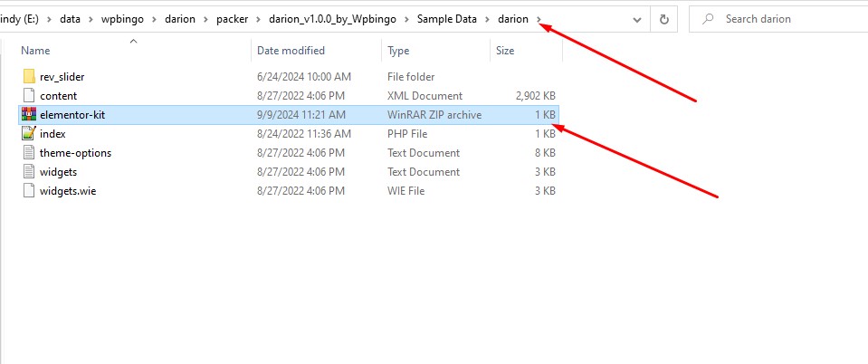Screen dimensions: 868x364
Task: Expand the chevron after Sample Data breadcrumb
Action: coord(488,19)
